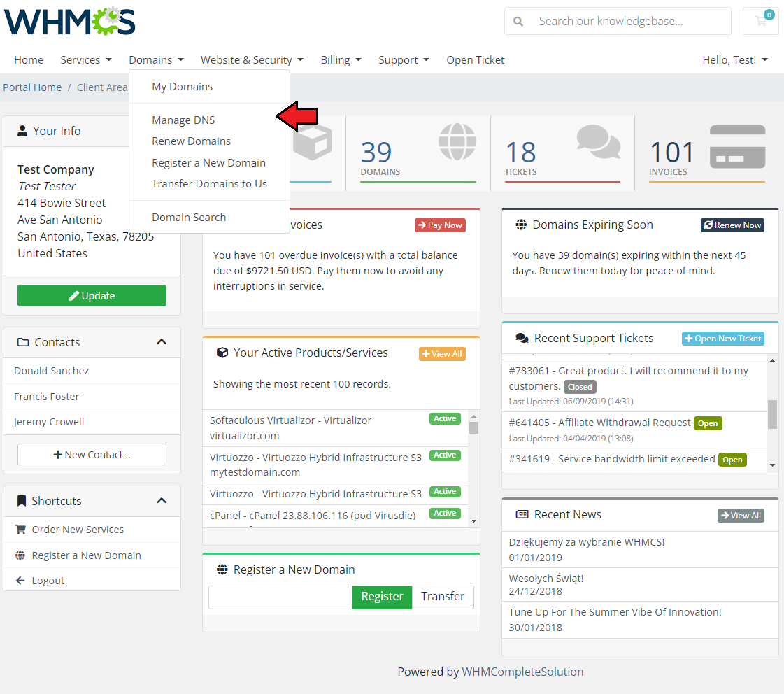Click the knowledgebase search magnifier icon
The height and width of the screenshot is (694, 784).
518,22
